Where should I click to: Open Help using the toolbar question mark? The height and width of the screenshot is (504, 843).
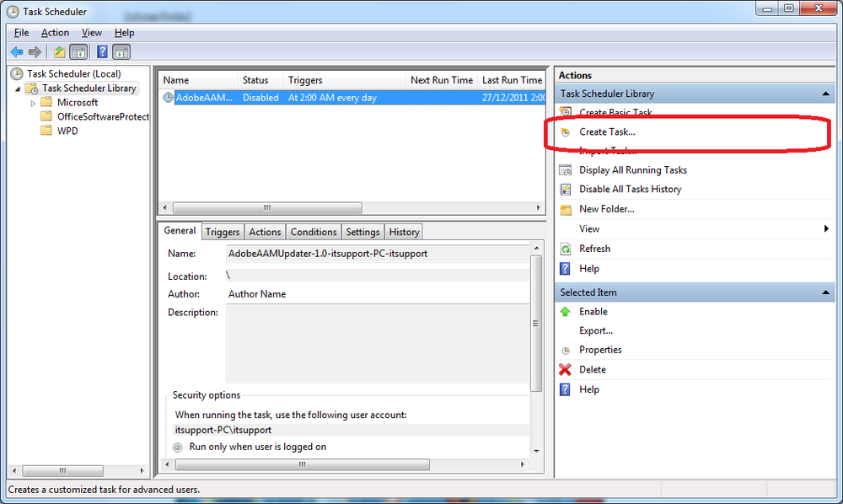pos(102,51)
